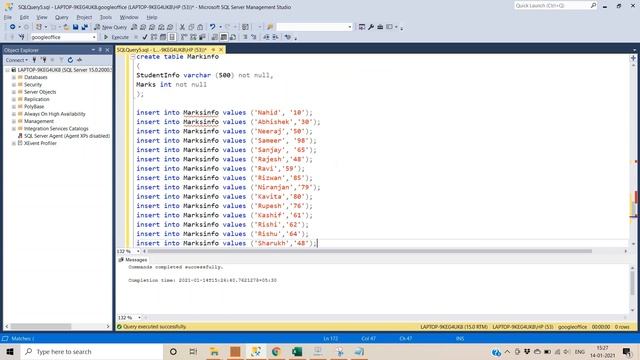Open the Query menu

click(62, 17)
